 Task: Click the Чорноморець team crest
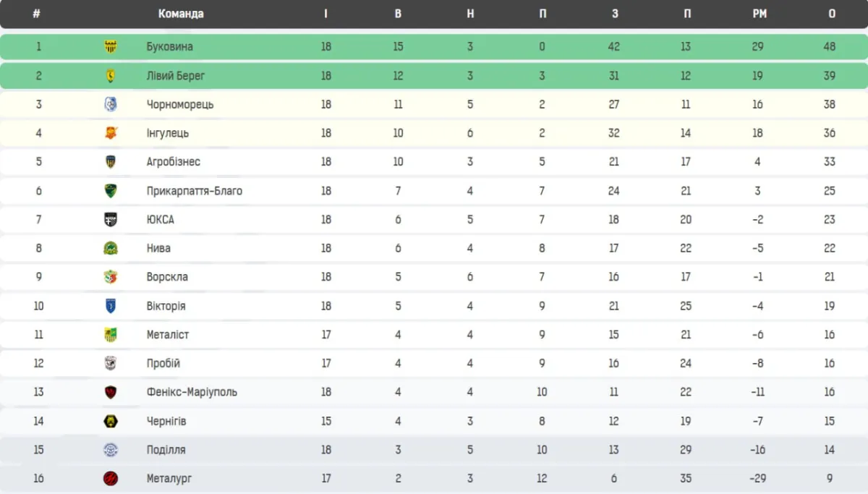pos(111,104)
